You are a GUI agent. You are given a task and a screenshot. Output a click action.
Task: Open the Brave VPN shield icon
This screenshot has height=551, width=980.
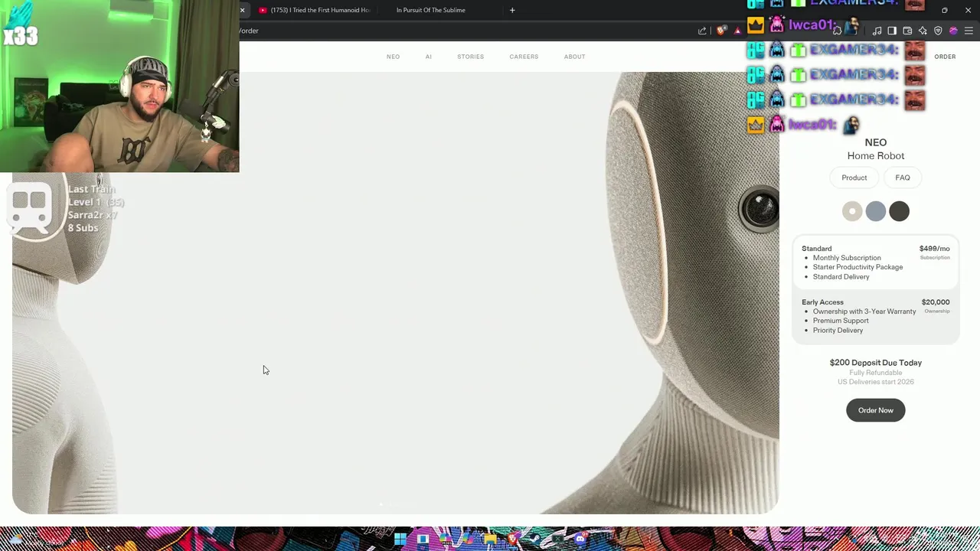tap(938, 31)
